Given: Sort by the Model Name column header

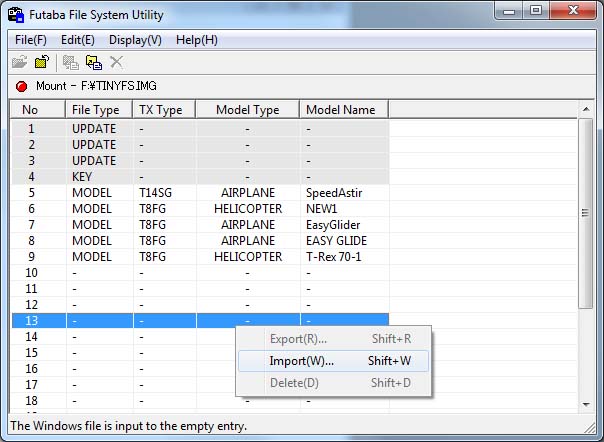Looking at the screenshot, I should tap(343, 110).
